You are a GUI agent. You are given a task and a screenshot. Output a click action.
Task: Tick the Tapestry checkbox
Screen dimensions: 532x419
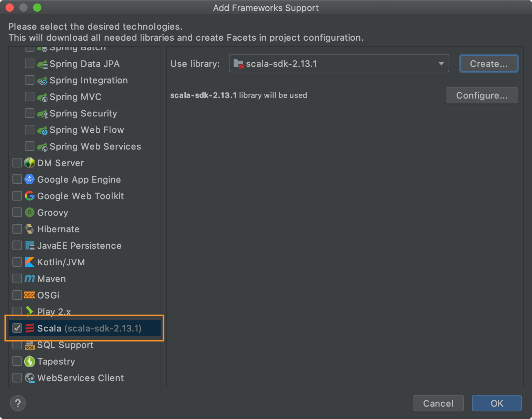pos(17,361)
